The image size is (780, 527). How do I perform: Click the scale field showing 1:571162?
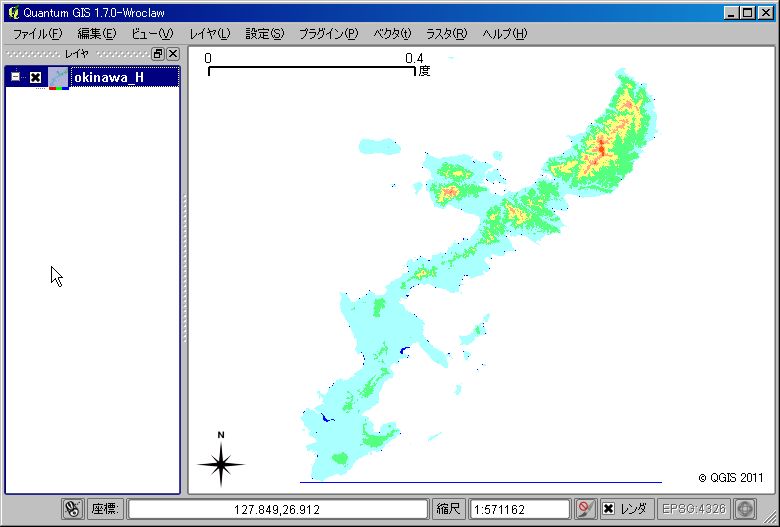click(519, 509)
